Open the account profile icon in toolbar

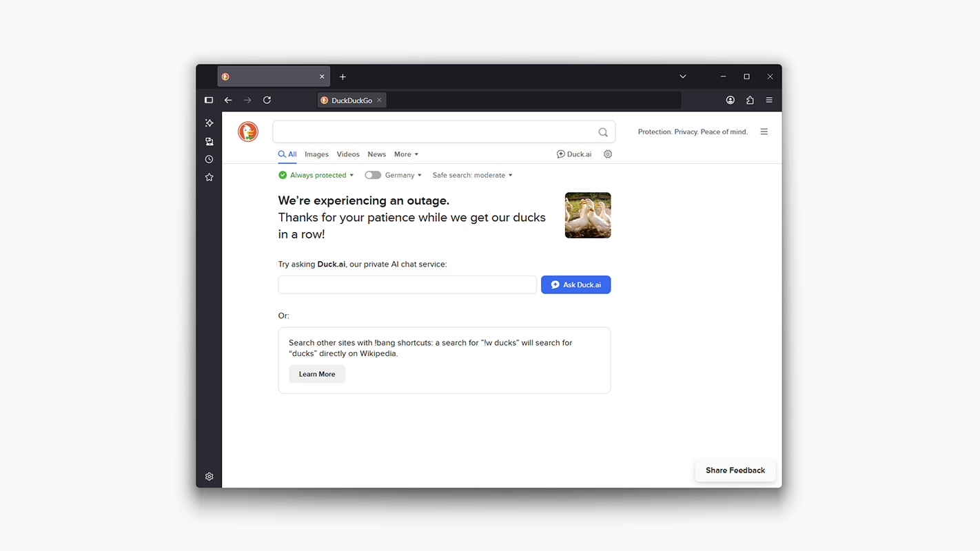click(731, 101)
